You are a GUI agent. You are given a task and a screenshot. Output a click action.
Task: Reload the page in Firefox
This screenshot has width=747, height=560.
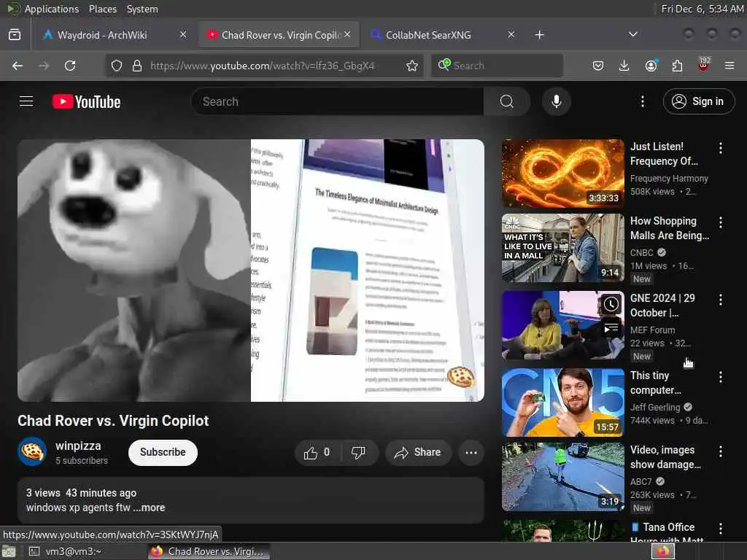click(70, 66)
